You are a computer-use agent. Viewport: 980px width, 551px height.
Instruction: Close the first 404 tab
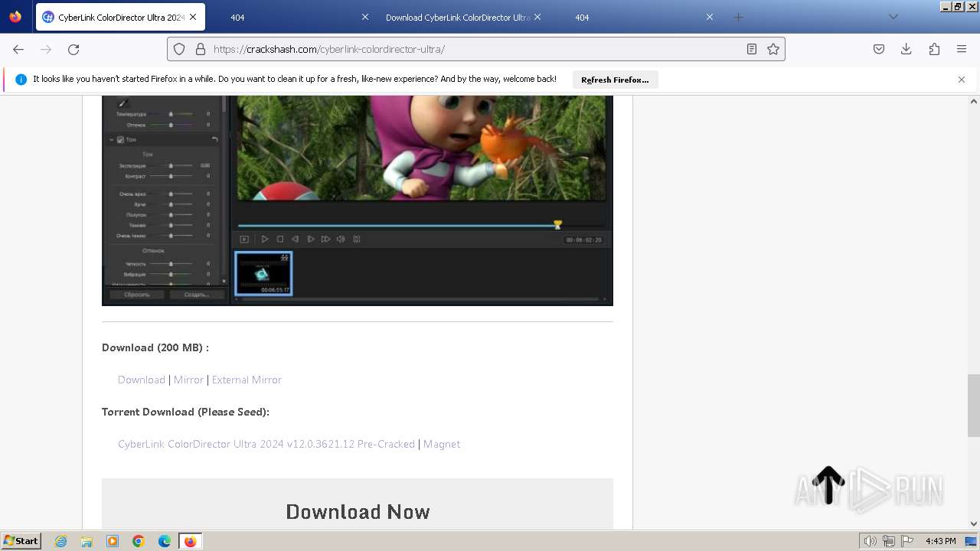tap(364, 17)
